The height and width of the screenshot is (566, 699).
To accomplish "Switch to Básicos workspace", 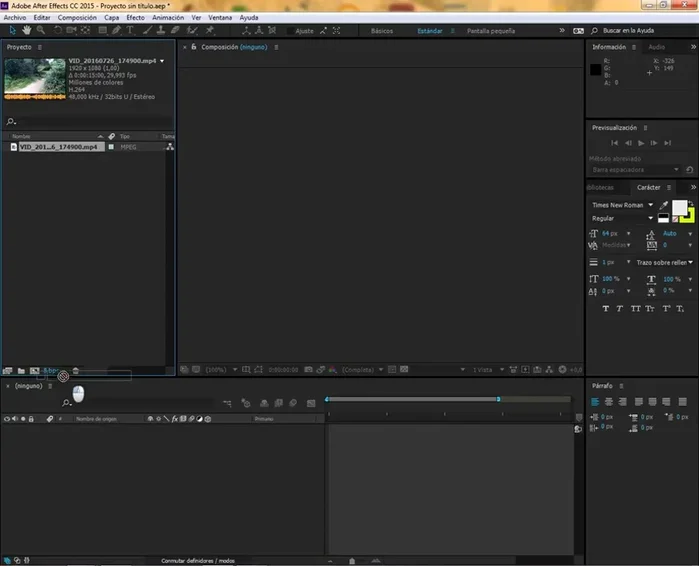I will point(382,31).
